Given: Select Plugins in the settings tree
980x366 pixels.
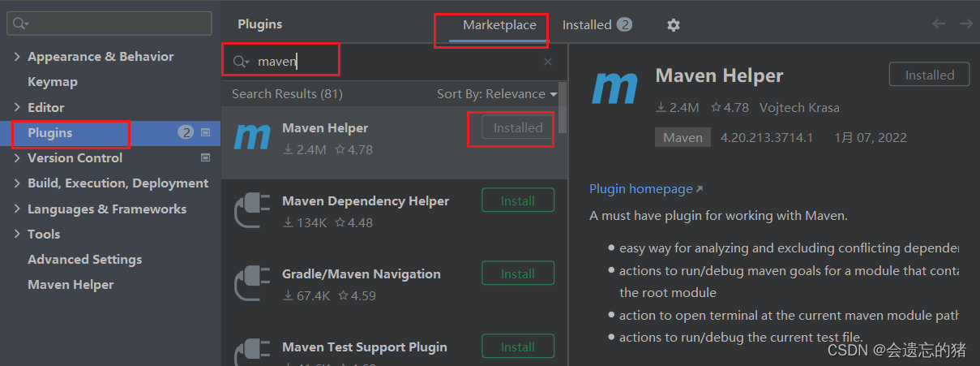Looking at the screenshot, I should pyautogui.click(x=110, y=133).
